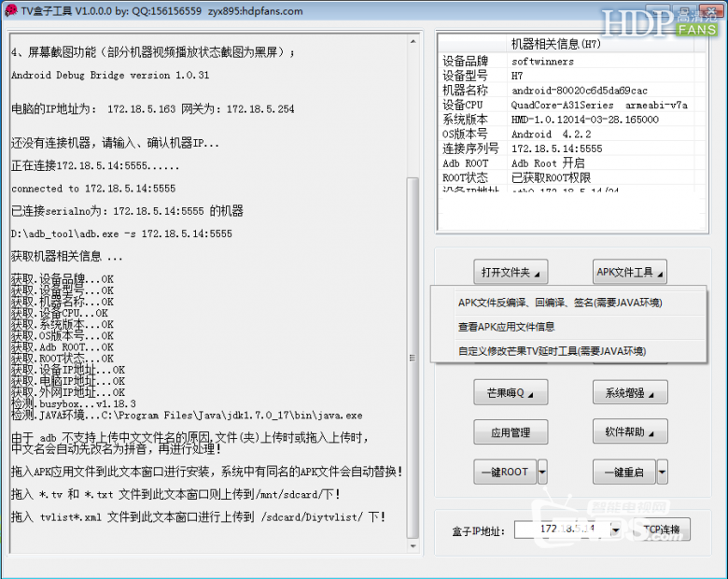Select the Adb ROOT 开启 row
Viewport: 728px width, 579px height.
coord(572,163)
